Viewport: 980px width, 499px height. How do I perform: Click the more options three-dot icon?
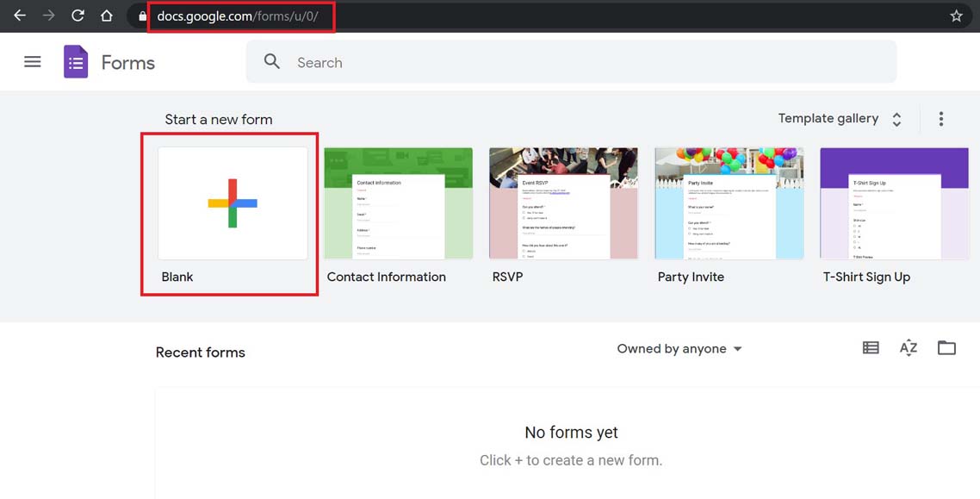click(x=941, y=118)
